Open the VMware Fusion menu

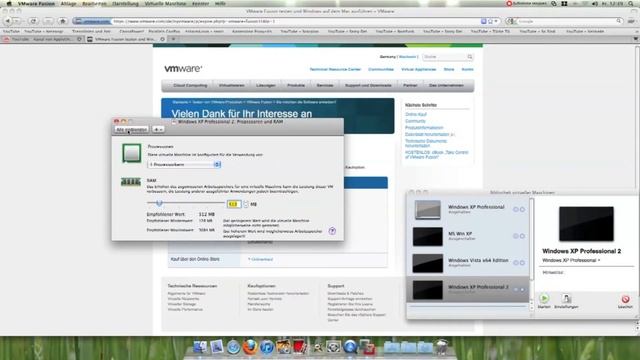(36, 3)
